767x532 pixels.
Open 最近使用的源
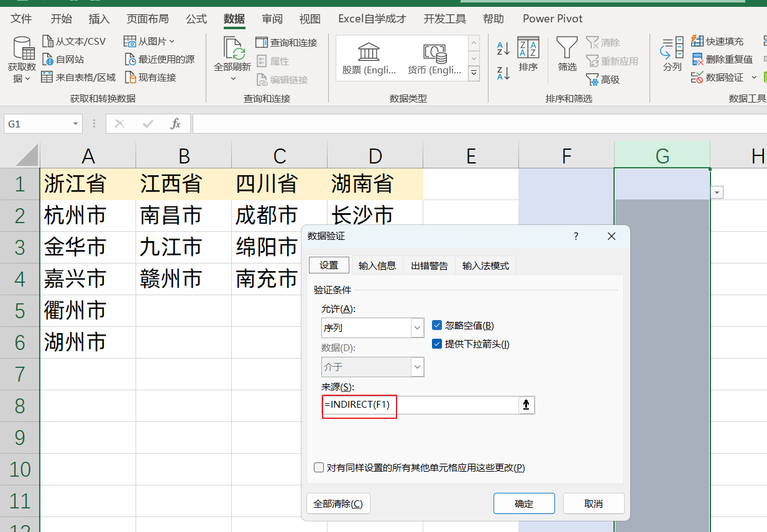tap(160, 60)
